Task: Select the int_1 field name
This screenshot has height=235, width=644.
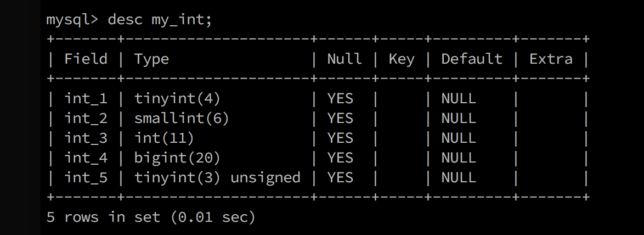Action: [x=86, y=99]
